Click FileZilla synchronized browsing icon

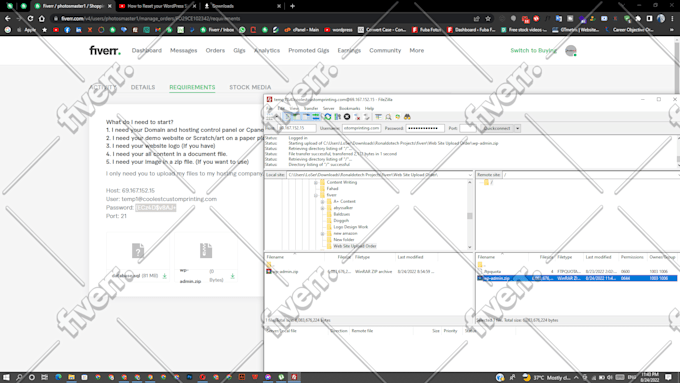tap(398, 117)
